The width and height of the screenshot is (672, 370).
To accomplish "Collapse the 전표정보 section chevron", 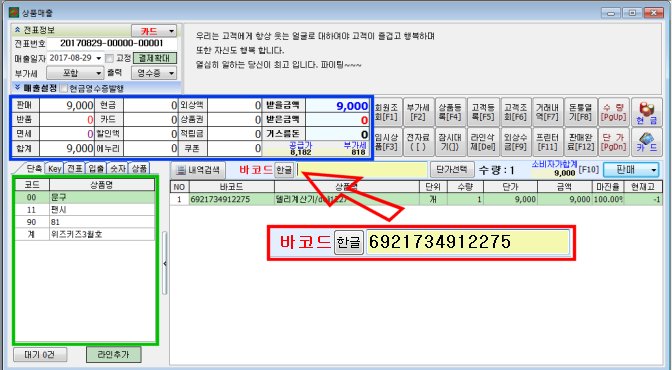I will 18,30.
